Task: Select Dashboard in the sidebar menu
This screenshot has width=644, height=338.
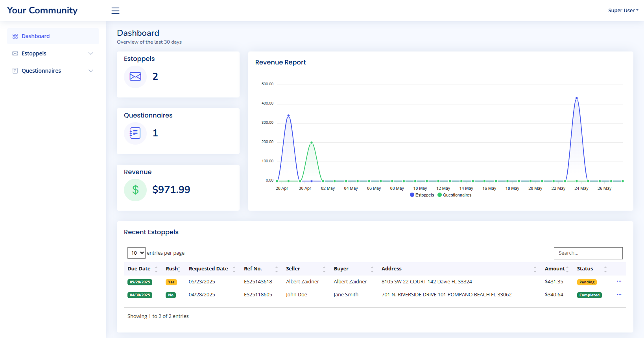Action: pyautogui.click(x=35, y=36)
